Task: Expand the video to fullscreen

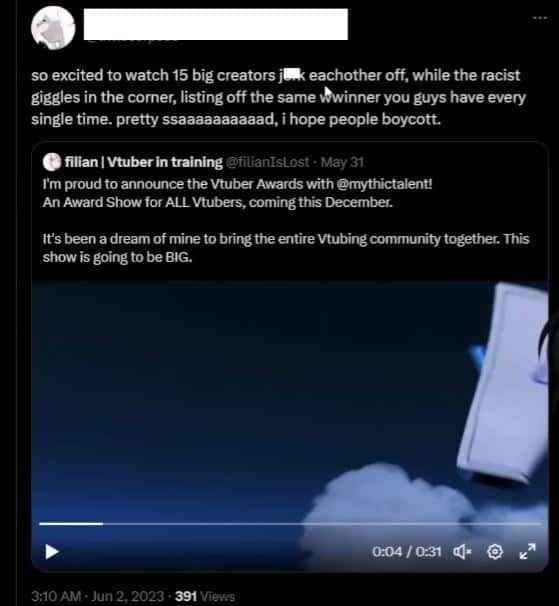Action: (527, 552)
